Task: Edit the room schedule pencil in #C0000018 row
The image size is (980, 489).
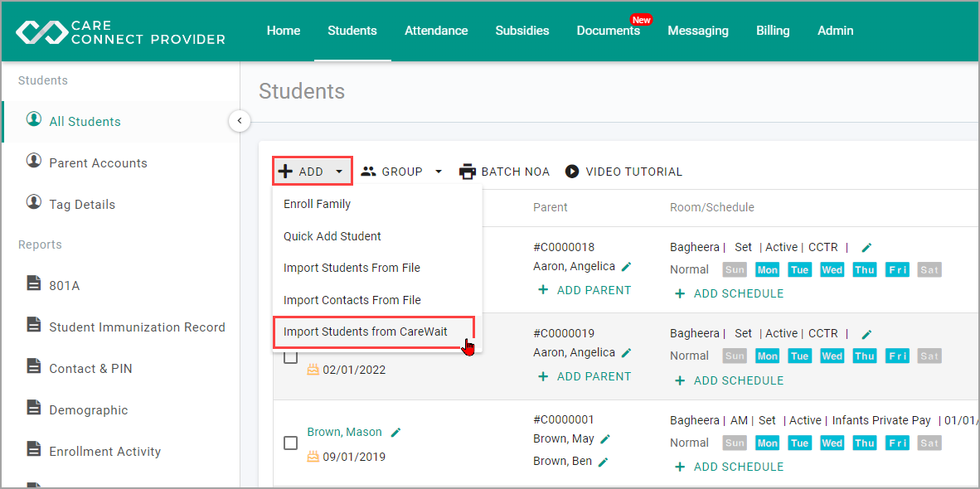Action: [x=866, y=247]
